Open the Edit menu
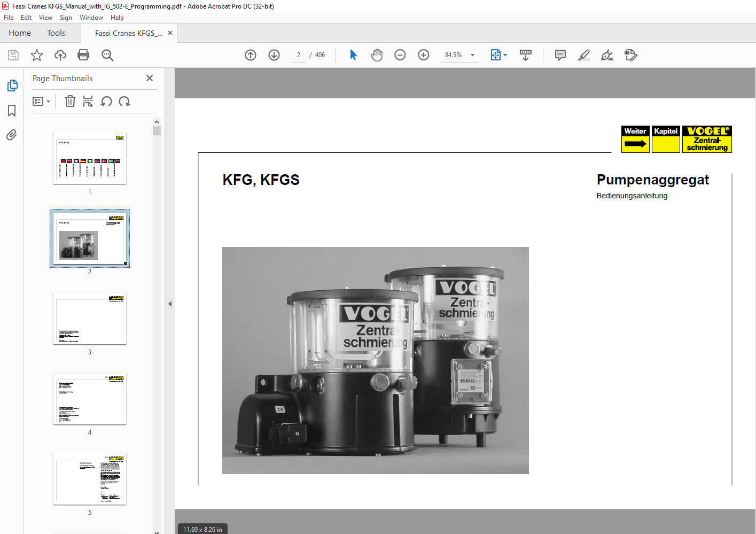The width and height of the screenshot is (756, 534). click(x=26, y=18)
